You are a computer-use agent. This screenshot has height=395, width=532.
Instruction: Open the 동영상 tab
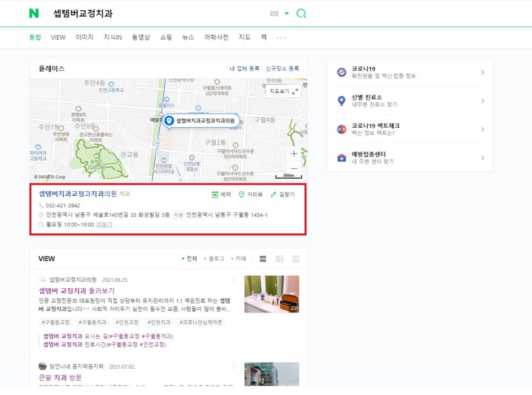(141, 37)
